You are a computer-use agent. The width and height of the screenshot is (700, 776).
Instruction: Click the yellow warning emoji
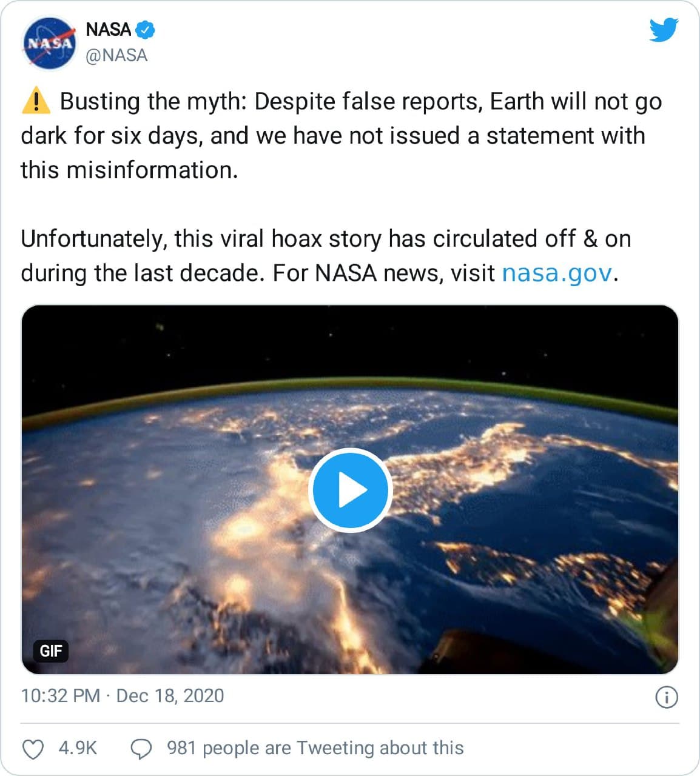pyautogui.click(x=36, y=101)
